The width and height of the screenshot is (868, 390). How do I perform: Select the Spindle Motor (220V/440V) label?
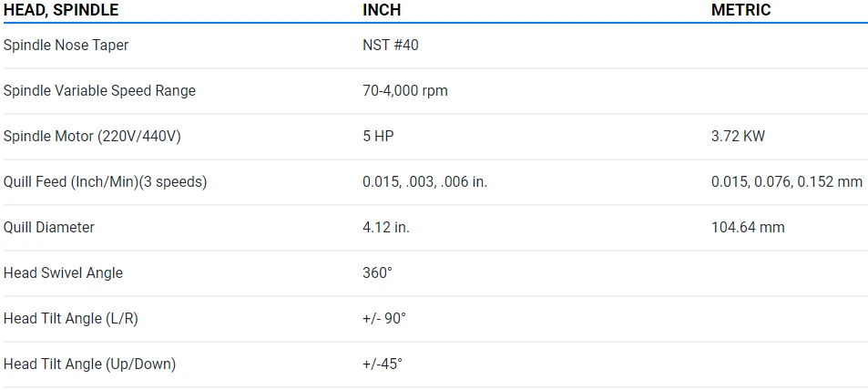tap(92, 136)
